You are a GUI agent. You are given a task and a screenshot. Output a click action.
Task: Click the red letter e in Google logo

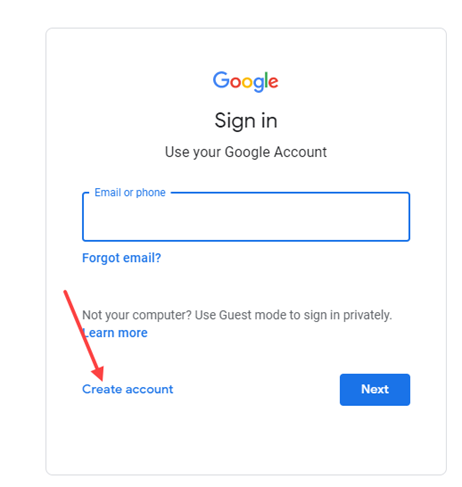tap(273, 82)
